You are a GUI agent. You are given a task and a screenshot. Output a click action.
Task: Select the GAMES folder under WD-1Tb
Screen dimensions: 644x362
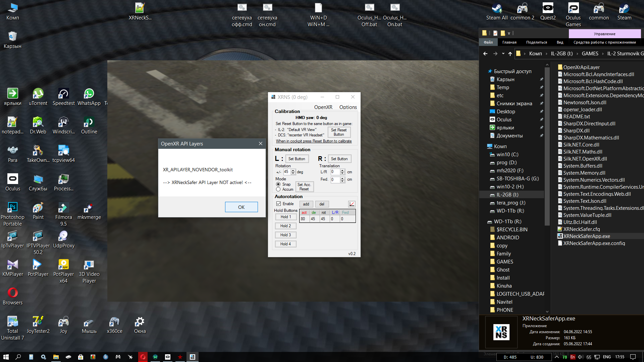click(x=504, y=262)
